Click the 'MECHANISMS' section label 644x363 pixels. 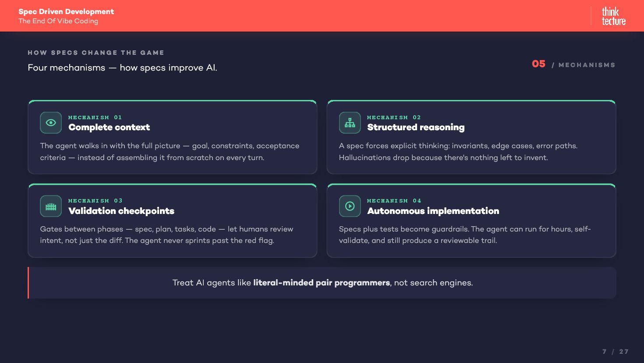click(587, 65)
